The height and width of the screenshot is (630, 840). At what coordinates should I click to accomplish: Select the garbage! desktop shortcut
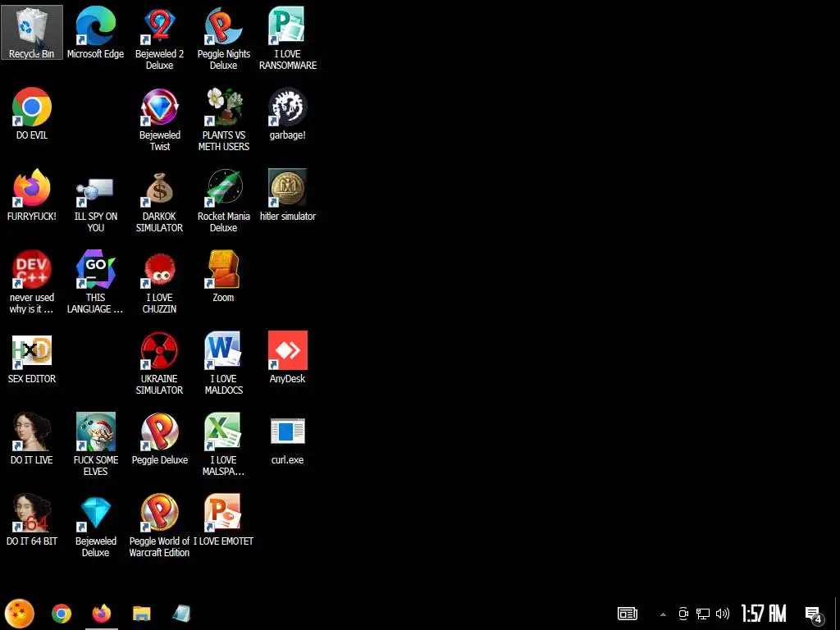click(288, 113)
